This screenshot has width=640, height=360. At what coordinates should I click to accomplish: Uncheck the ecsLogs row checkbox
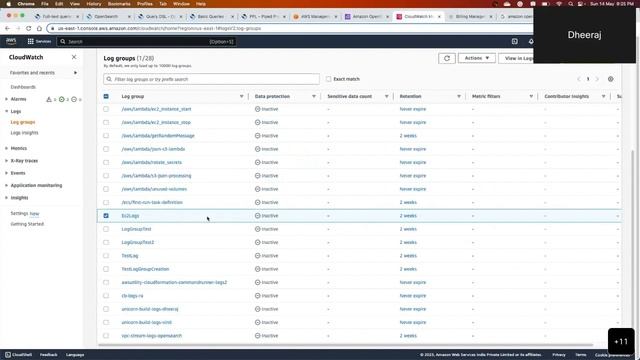(x=106, y=216)
